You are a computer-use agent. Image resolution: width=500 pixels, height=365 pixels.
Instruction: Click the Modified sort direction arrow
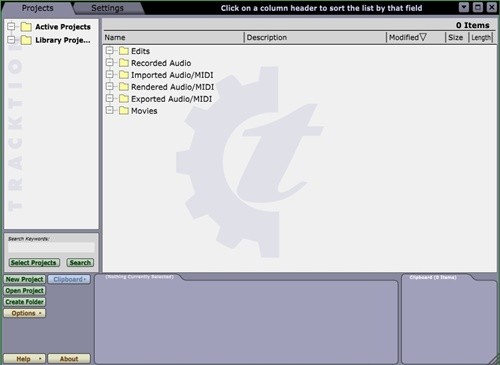423,37
